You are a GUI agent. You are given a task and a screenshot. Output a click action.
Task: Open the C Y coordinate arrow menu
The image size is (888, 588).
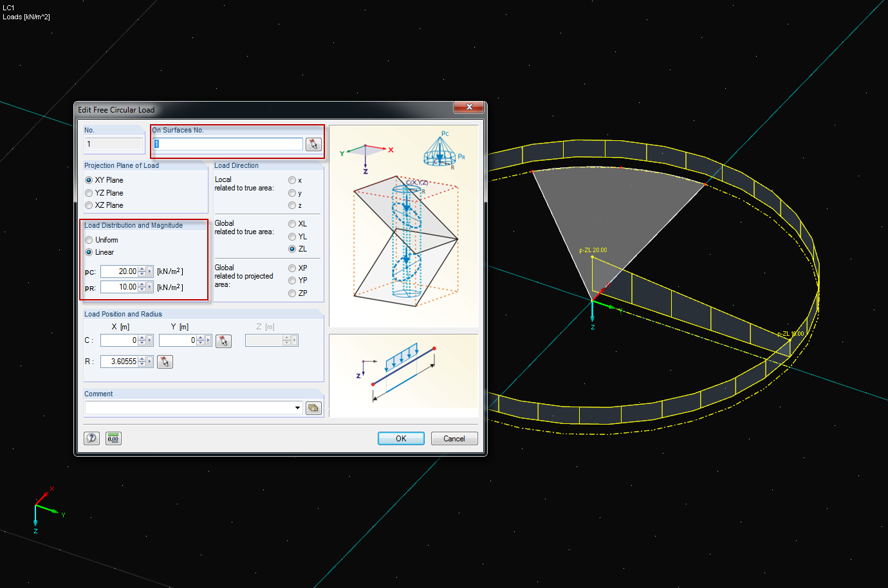point(208,340)
